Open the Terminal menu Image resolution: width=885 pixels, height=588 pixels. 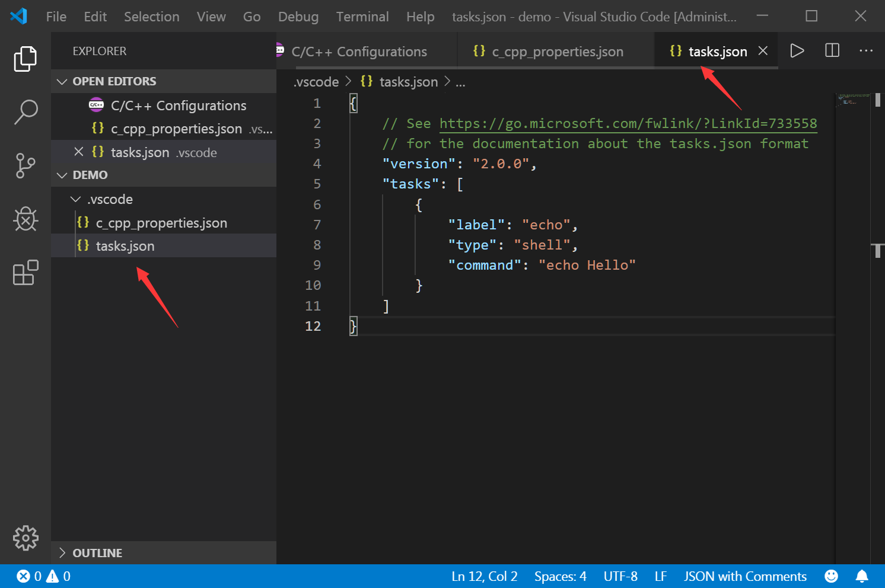click(362, 17)
